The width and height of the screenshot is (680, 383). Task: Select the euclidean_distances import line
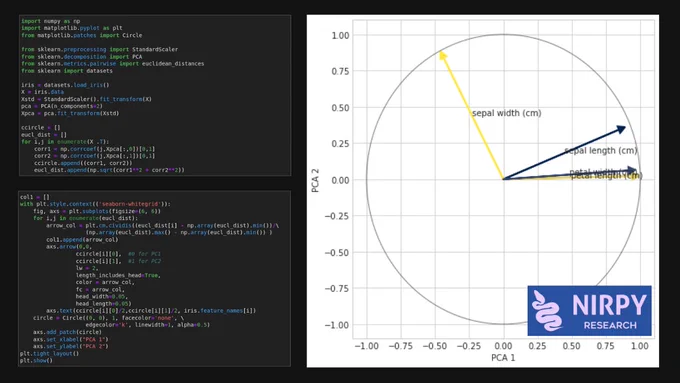tap(113, 63)
